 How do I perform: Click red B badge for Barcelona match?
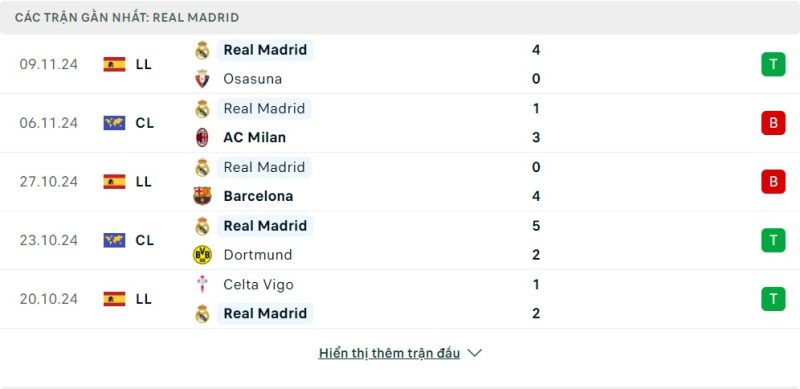pos(773,182)
